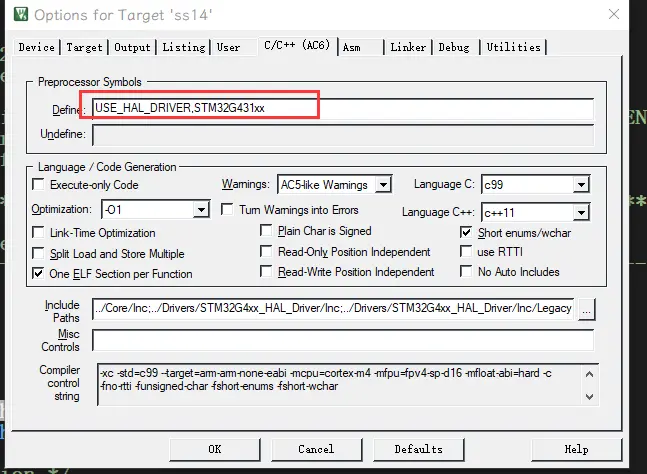
Task: Switch to the Linker tab
Action: (x=407, y=47)
